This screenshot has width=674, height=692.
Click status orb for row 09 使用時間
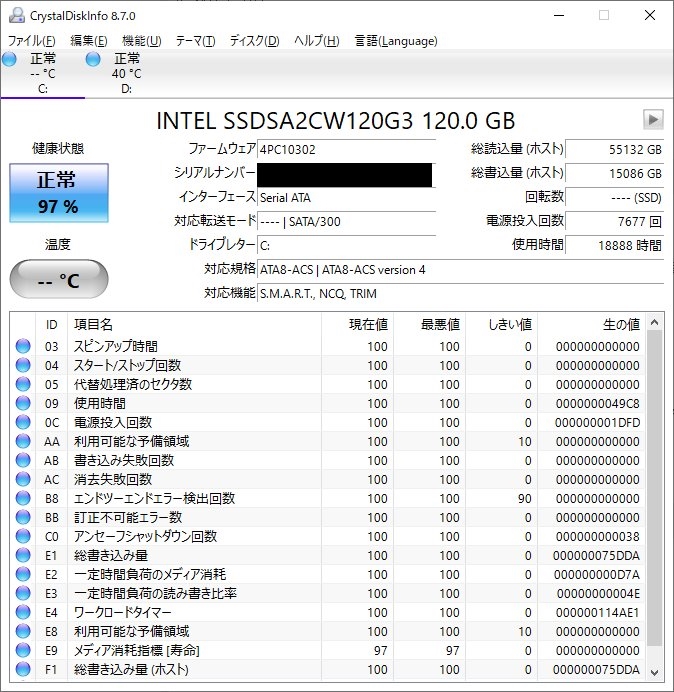pyautogui.click(x=23, y=403)
